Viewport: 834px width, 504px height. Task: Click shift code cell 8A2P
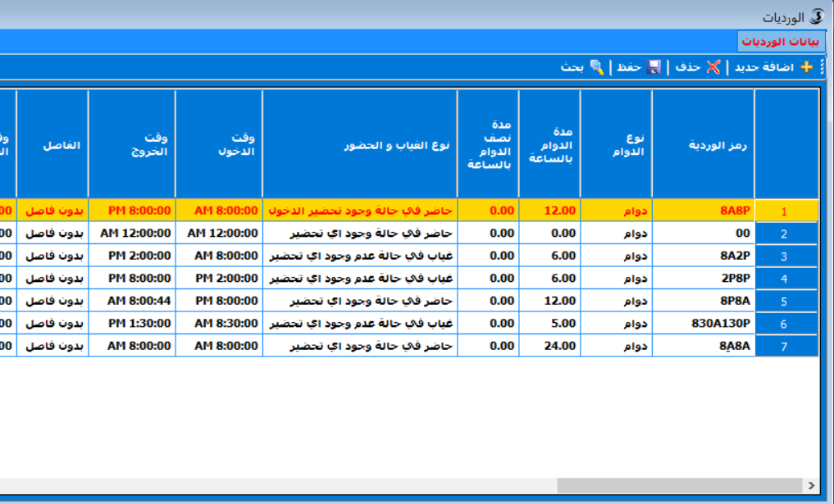point(703,256)
